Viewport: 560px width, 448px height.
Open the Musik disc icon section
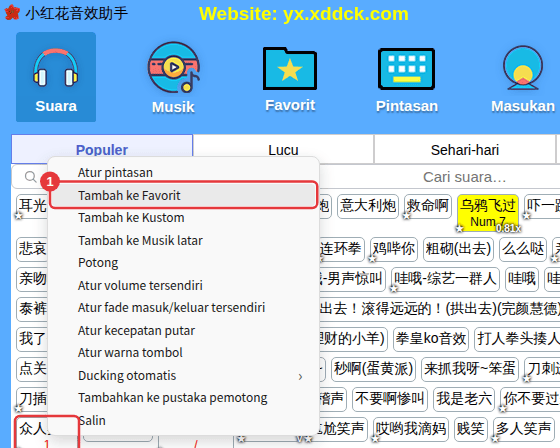click(173, 78)
